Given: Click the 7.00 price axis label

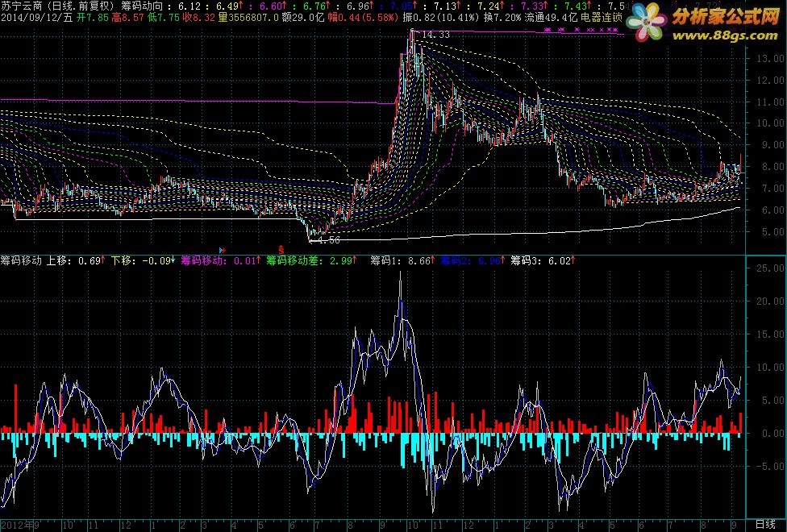Looking at the screenshot, I should pyautogui.click(x=774, y=188).
